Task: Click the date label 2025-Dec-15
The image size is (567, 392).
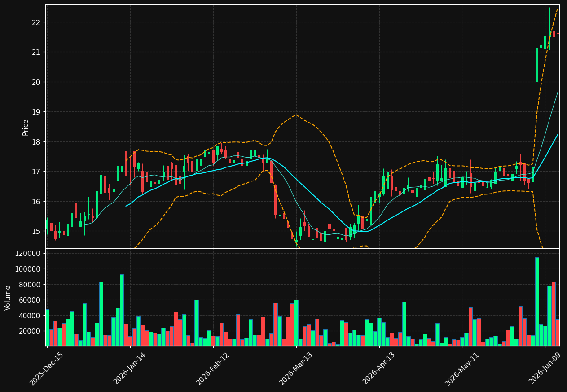Action: coord(46,369)
